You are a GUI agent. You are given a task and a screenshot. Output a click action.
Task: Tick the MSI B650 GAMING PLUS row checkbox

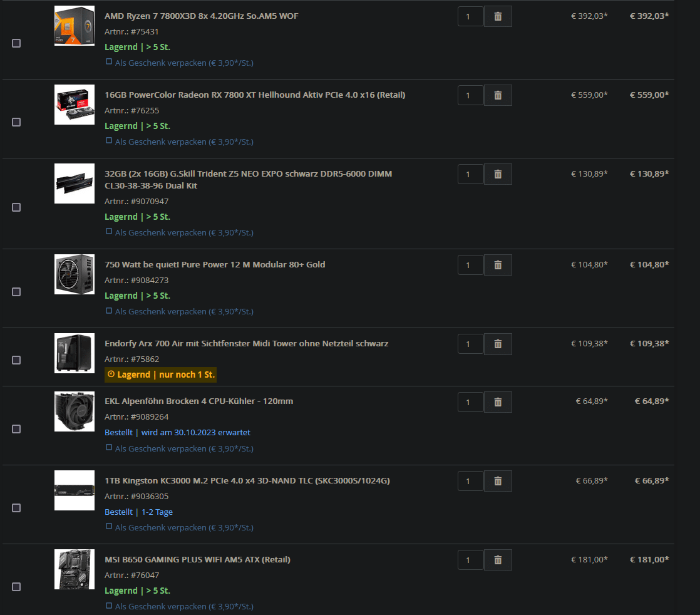point(16,587)
